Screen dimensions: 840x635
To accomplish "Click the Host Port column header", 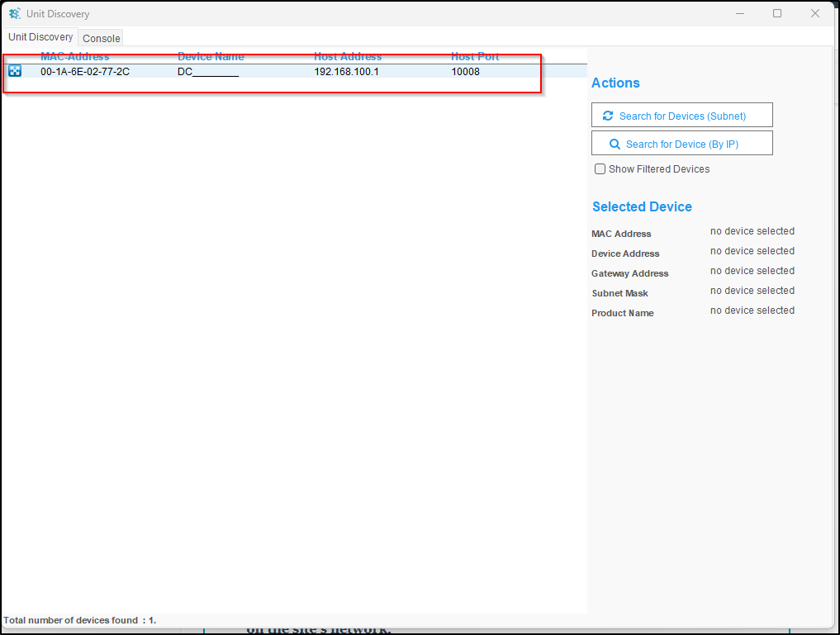I will [x=475, y=57].
